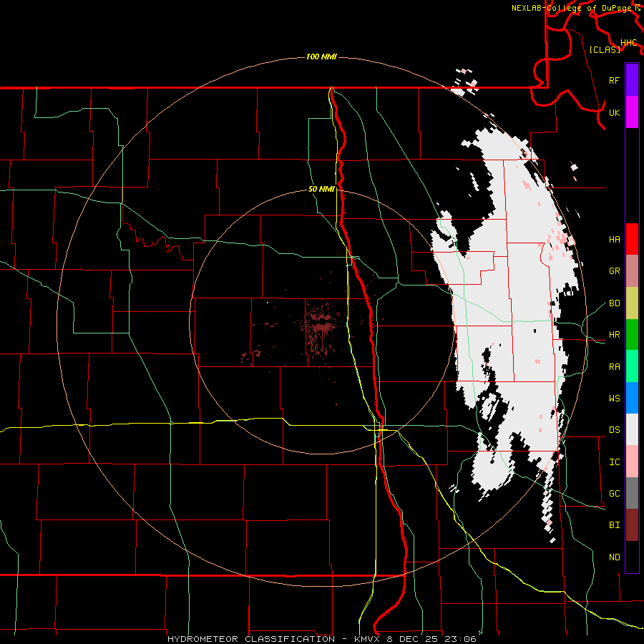This screenshot has height=644, width=644.
Task: Click the "BD" legend label
Action: (614, 303)
